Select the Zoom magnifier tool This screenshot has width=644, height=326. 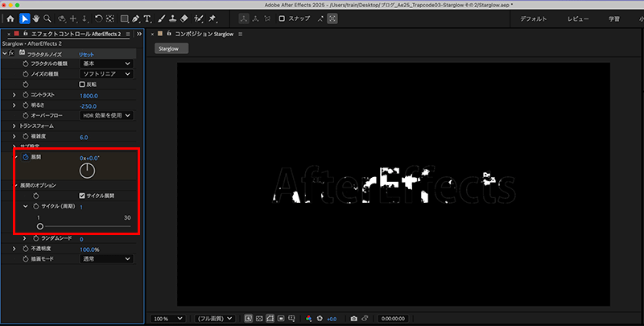click(47, 19)
